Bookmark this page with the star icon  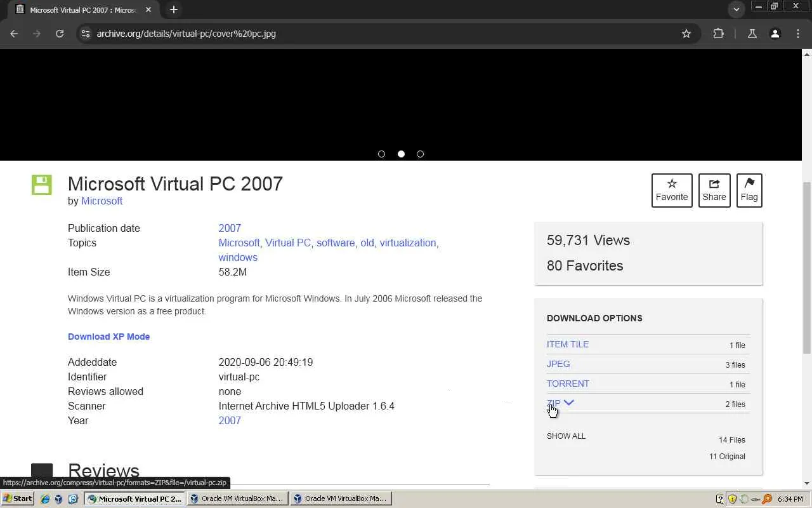[686, 34]
